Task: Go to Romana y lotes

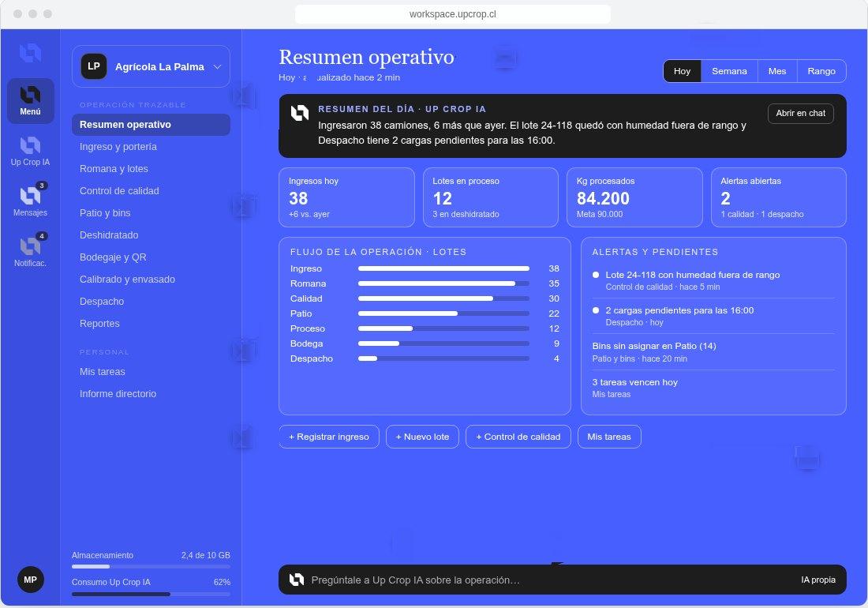Action: point(152,169)
